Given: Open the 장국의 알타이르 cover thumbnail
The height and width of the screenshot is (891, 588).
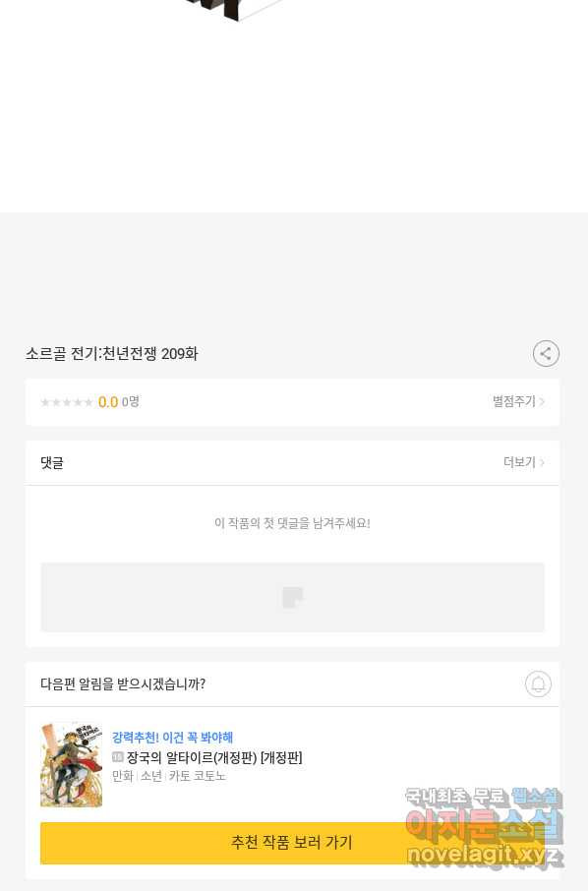Looking at the screenshot, I should click(x=72, y=764).
